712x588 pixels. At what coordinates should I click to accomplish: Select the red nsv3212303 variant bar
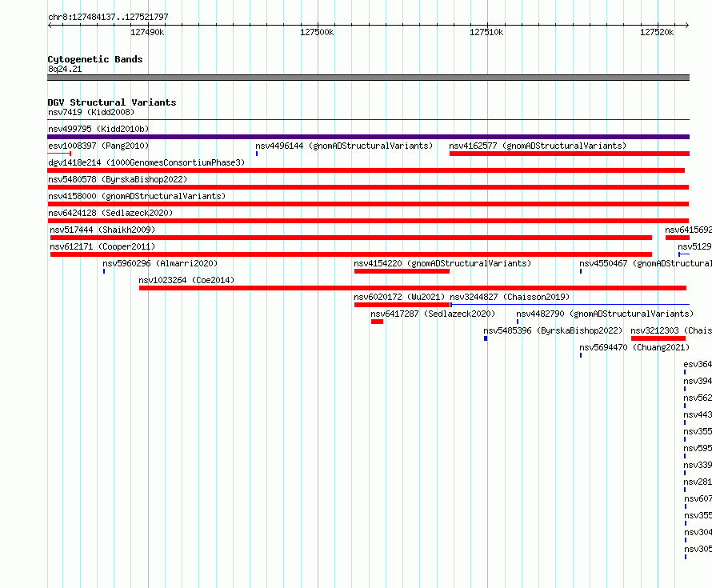click(x=658, y=338)
